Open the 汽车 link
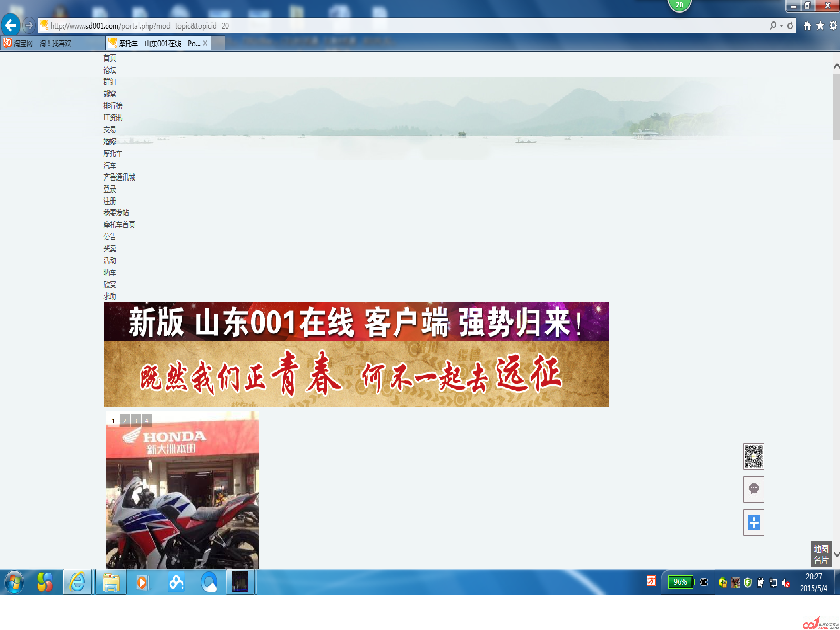The image size is (840, 630). [110, 165]
